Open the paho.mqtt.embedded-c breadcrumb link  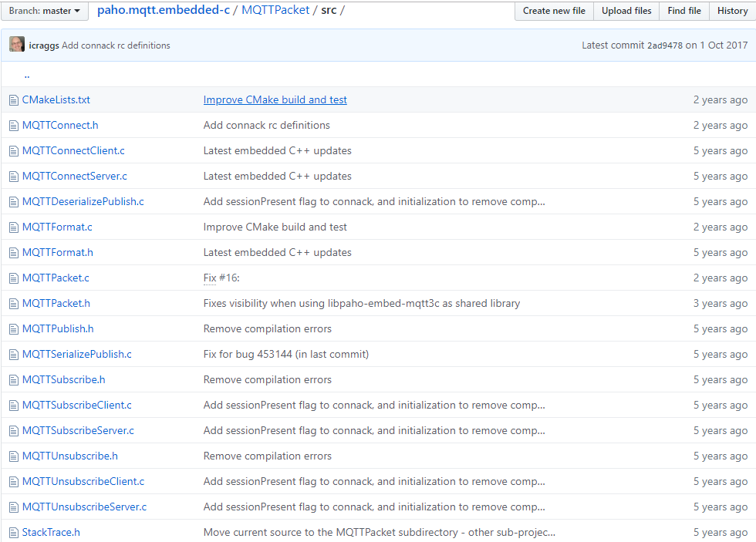[x=164, y=10]
